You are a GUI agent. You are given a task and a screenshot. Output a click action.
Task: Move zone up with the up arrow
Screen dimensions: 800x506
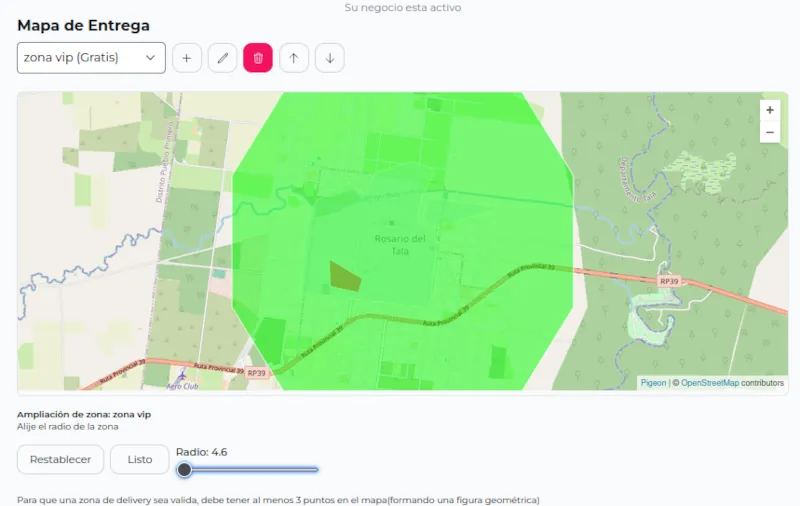tap(294, 58)
